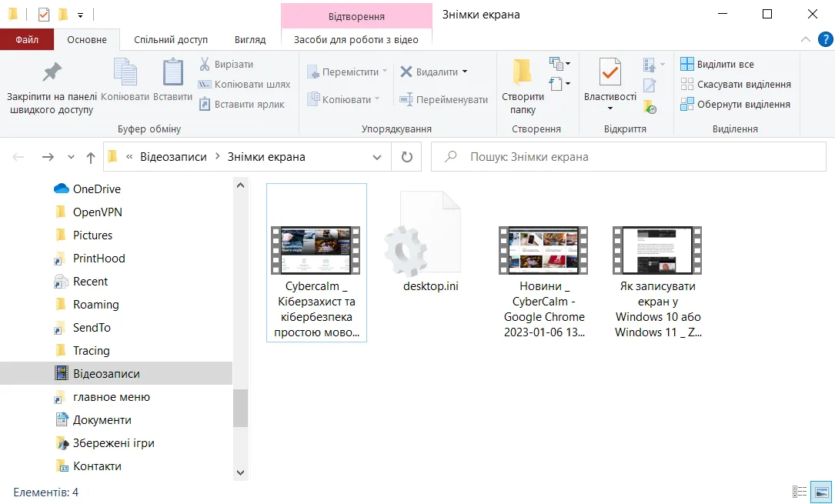The image size is (835, 504).
Task: Switch to the Спільний доступ tab
Action: coord(171,40)
